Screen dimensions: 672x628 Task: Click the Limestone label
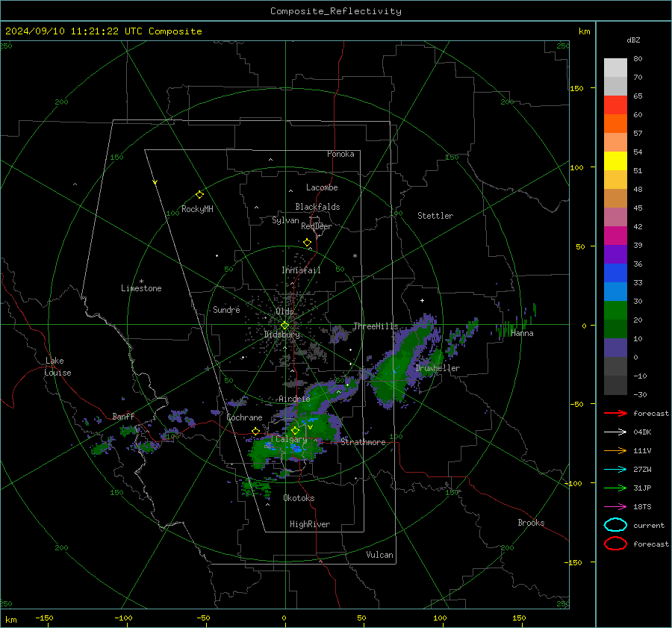(141, 288)
